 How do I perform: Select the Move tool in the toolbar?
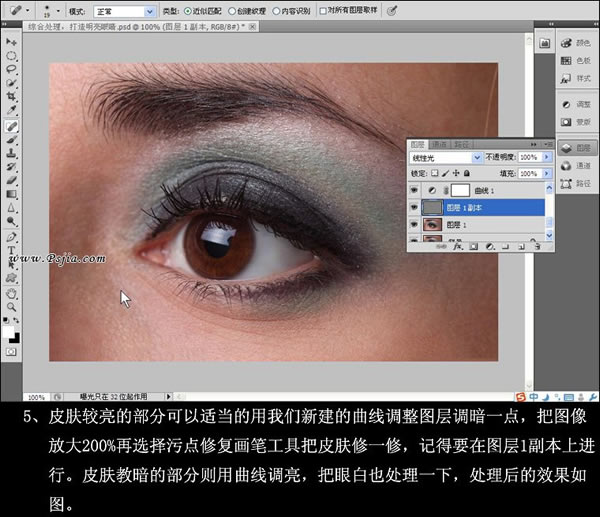pos(12,42)
